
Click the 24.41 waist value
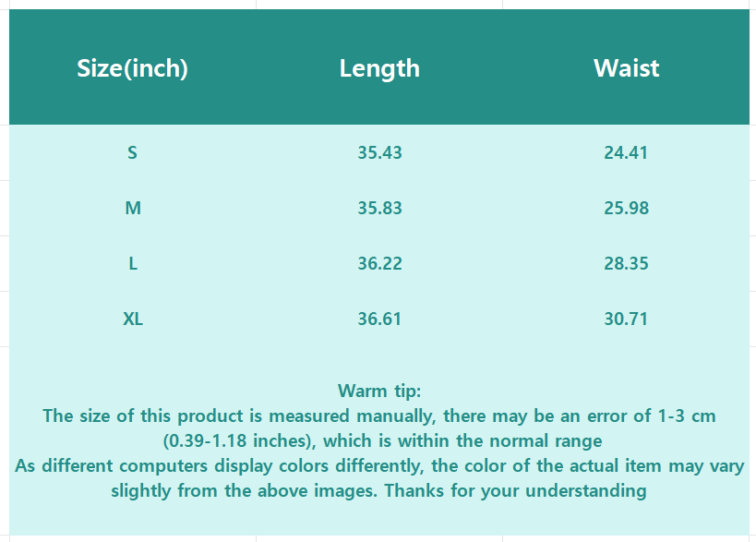click(x=626, y=152)
